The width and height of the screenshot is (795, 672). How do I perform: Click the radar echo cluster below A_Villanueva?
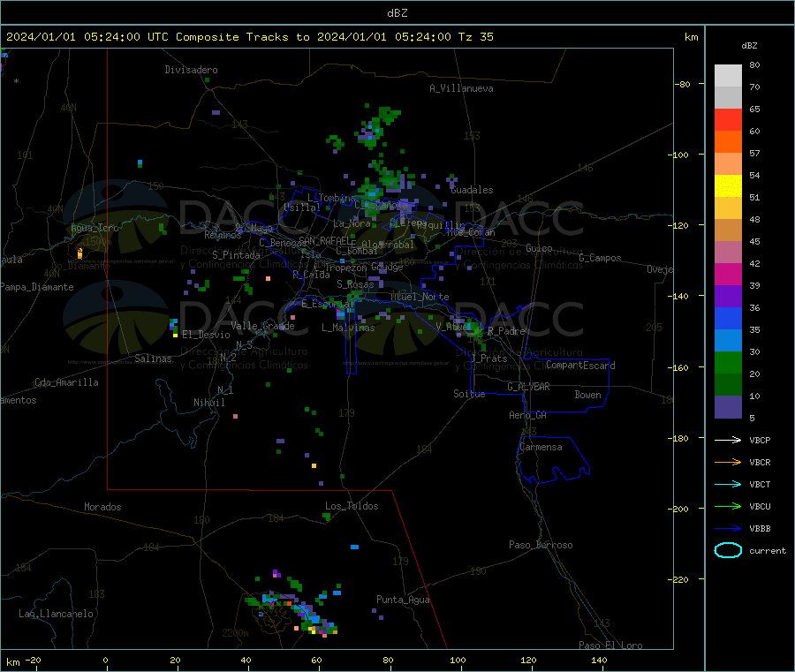[378, 126]
